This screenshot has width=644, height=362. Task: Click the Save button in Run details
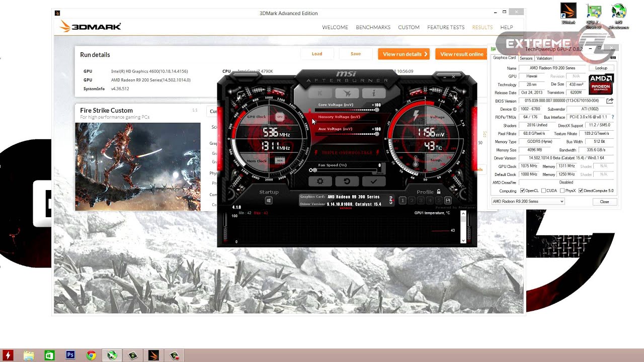click(x=356, y=54)
